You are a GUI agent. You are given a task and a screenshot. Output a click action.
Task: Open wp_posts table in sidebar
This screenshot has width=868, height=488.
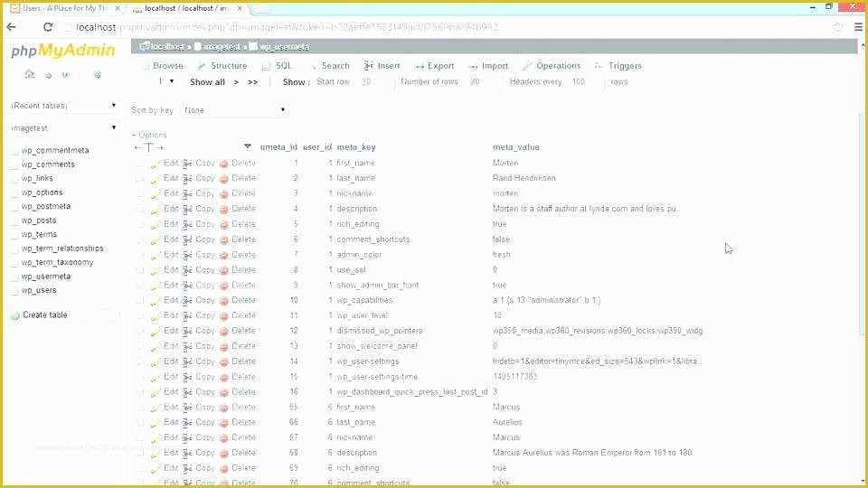point(39,221)
